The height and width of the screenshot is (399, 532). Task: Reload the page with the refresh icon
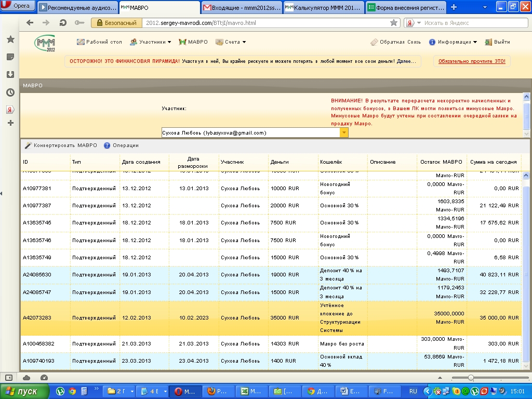tap(63, 23)
